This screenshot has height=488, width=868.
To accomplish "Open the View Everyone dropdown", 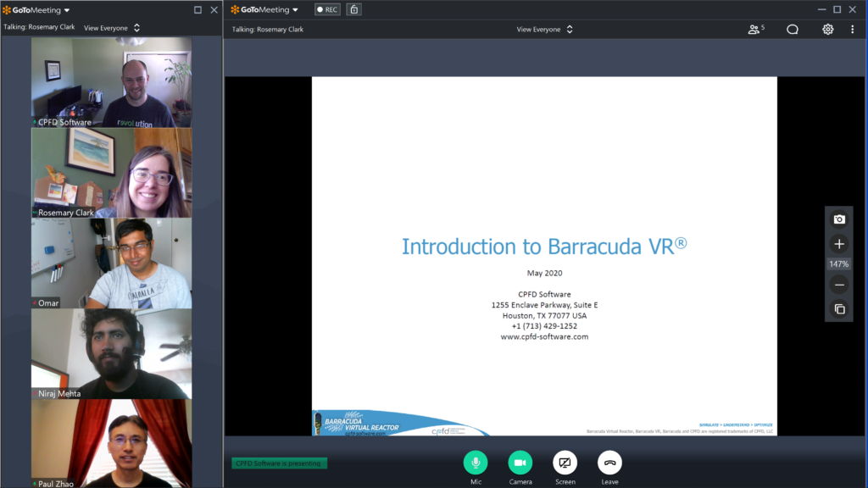I will point(544,28).
